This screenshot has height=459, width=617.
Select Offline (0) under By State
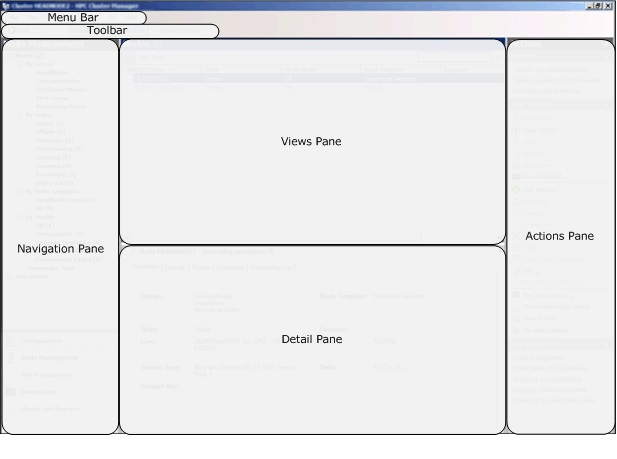50,132
